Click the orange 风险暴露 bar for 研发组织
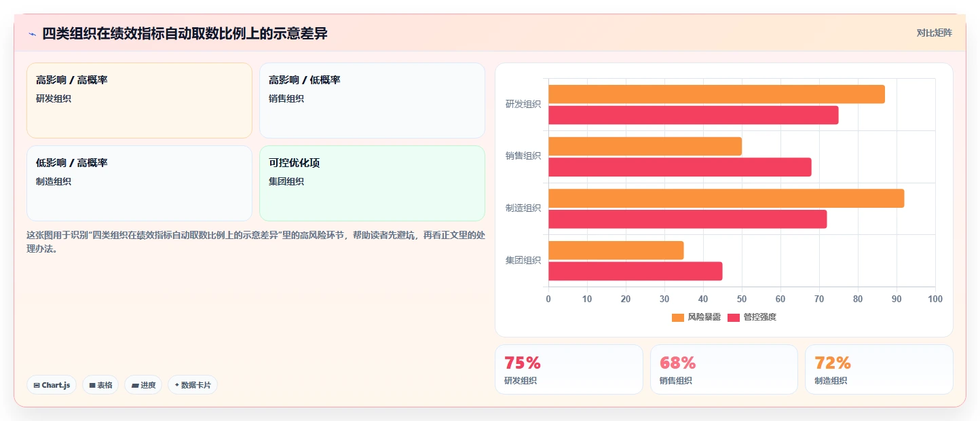 click(717, 94)
